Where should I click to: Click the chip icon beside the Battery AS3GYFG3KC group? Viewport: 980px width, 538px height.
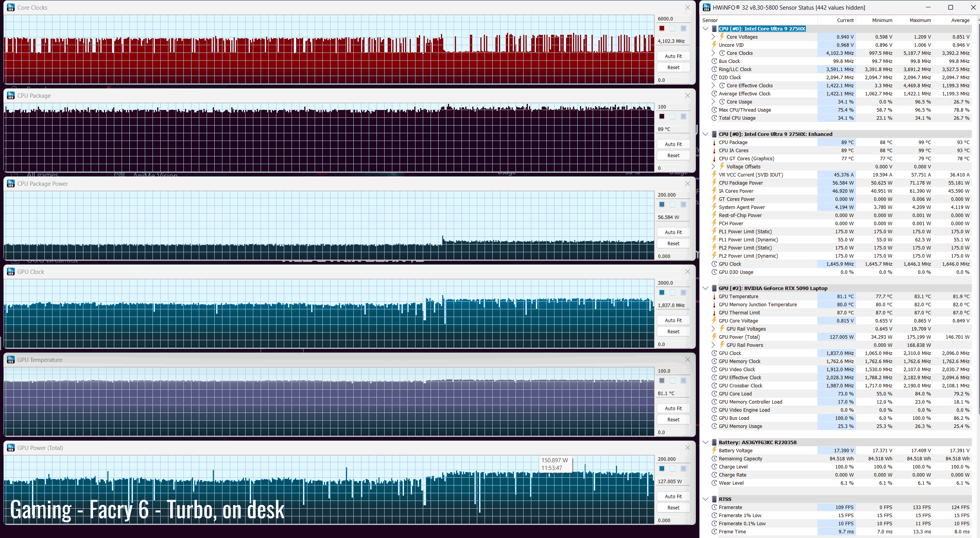(714, 442)
